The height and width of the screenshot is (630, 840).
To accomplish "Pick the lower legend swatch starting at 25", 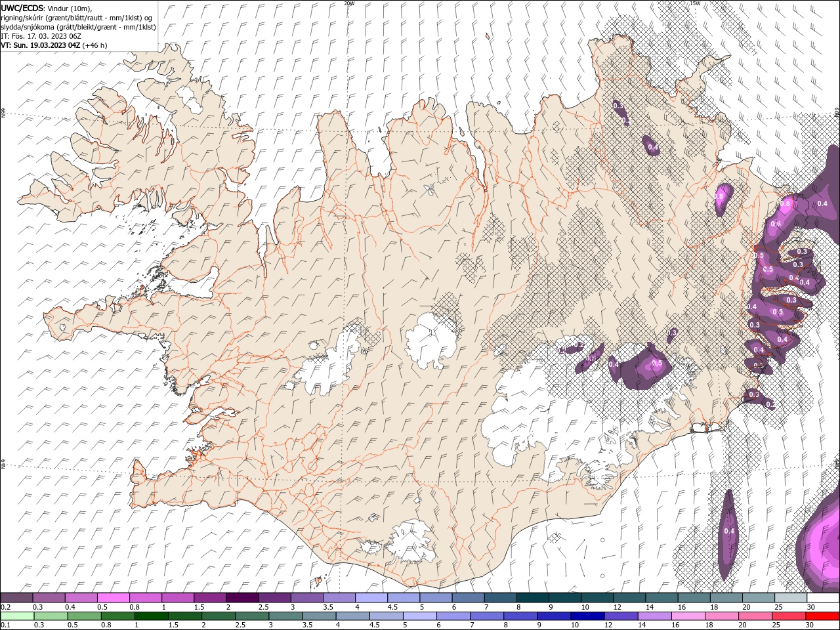I will click(788, 616).
